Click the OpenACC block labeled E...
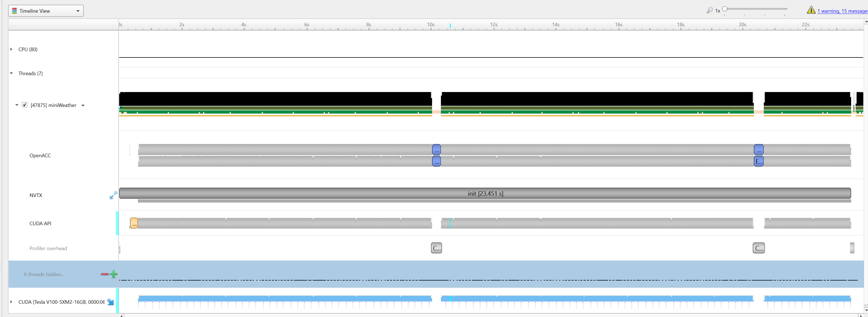 [x=759, y=161]
